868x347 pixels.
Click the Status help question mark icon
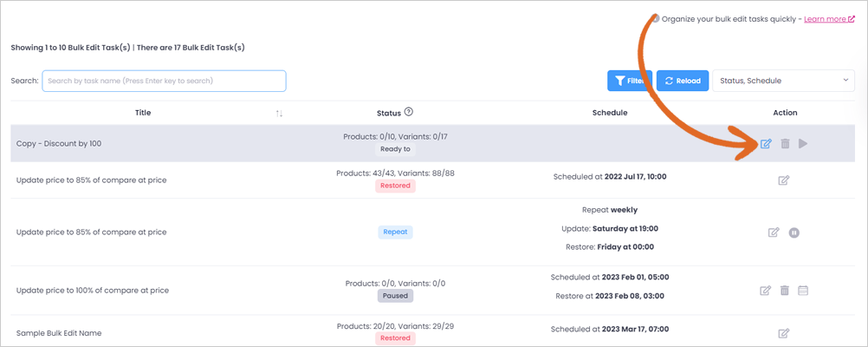pyautogui.click(x=409, y=112)
